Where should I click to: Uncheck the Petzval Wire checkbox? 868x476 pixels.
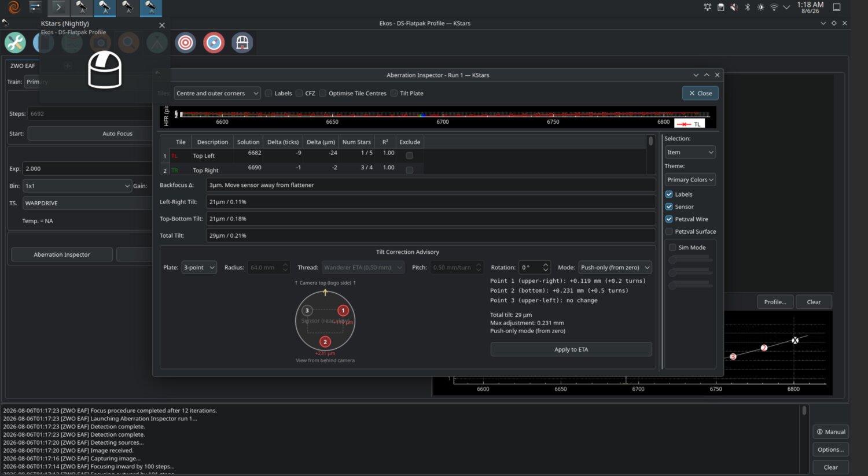pyautogui.click(x=669, y=219)
